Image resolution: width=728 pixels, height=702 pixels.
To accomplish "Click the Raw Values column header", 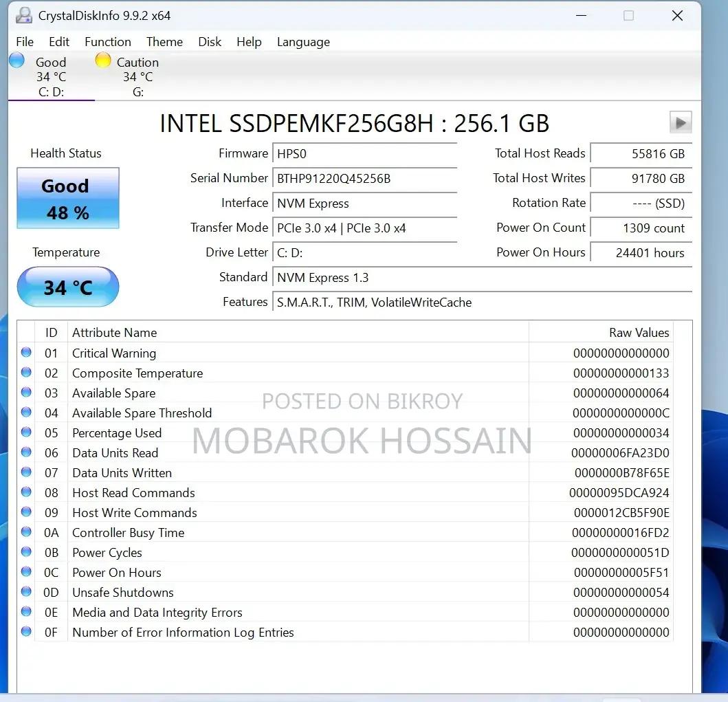I will 602,332.
